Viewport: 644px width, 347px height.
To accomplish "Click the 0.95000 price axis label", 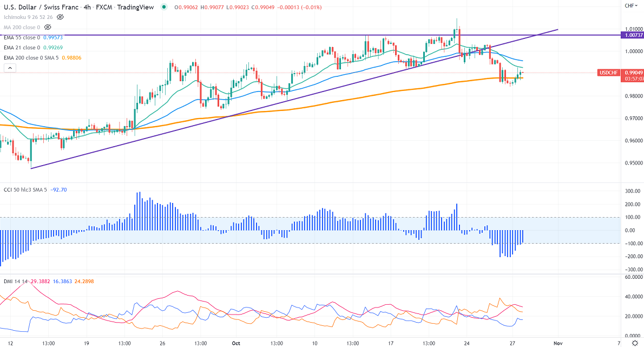I will pos(634,163).
